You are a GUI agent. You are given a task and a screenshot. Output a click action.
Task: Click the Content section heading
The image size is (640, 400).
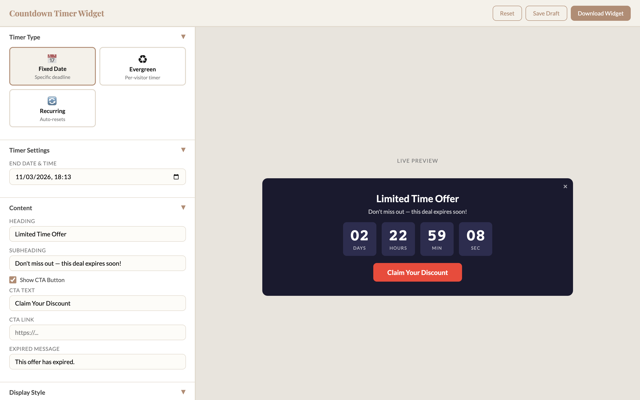coord(20,208)
